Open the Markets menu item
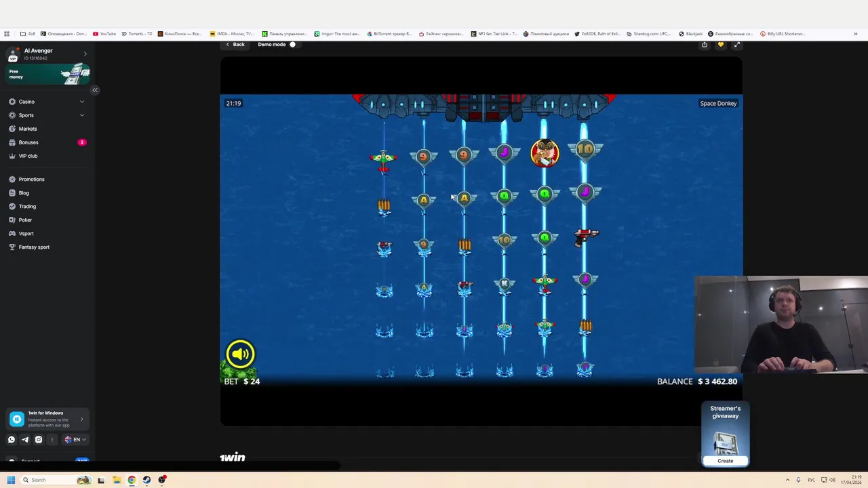Screen dimensions: 868x488 [x=28, y=129]
